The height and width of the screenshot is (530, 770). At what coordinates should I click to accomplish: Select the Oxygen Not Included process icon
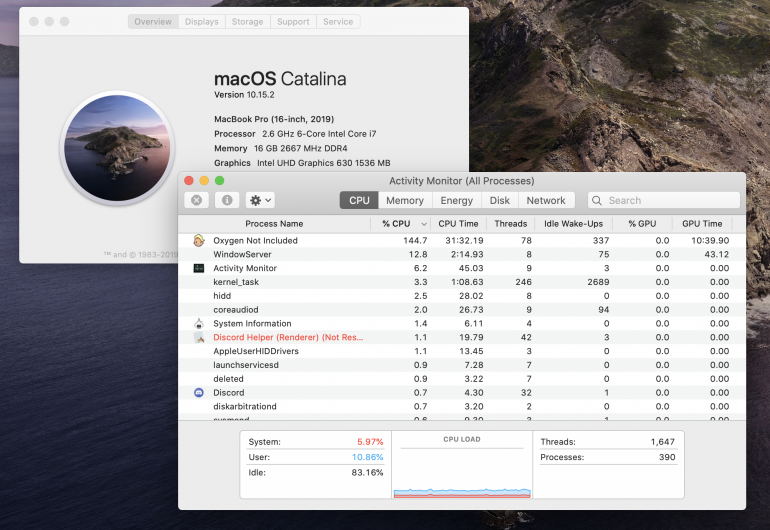coord(199,241)
